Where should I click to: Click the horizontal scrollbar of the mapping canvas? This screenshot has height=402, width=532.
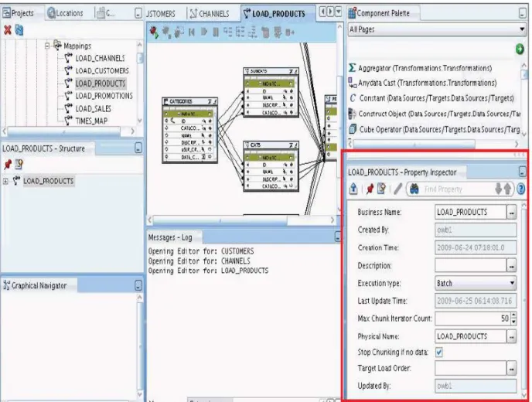[220, 220]
